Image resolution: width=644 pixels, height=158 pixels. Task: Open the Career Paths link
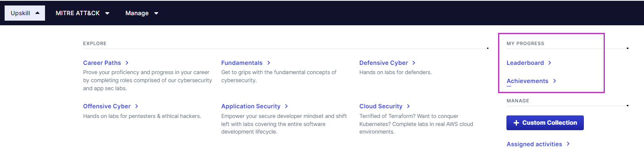102,63
